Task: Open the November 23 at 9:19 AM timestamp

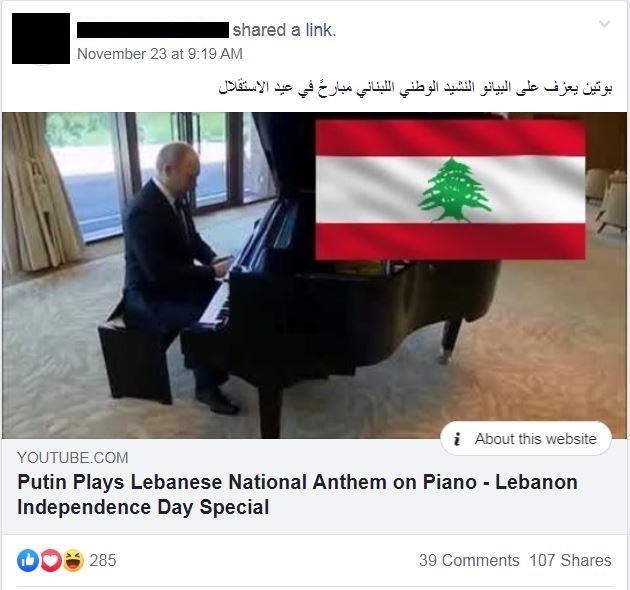Action: tap(160, 54)
